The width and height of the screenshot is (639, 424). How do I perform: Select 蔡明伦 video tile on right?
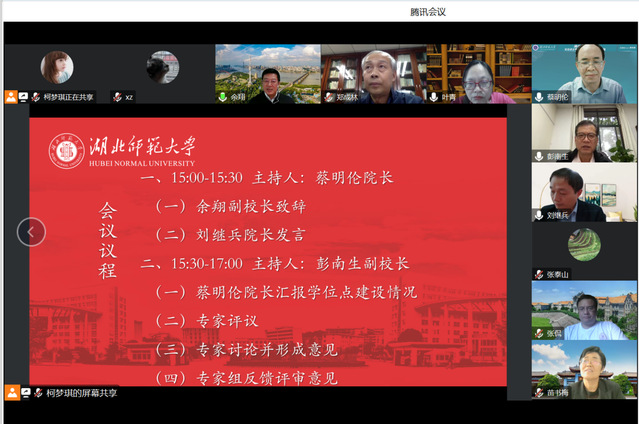tap(584, 72)
